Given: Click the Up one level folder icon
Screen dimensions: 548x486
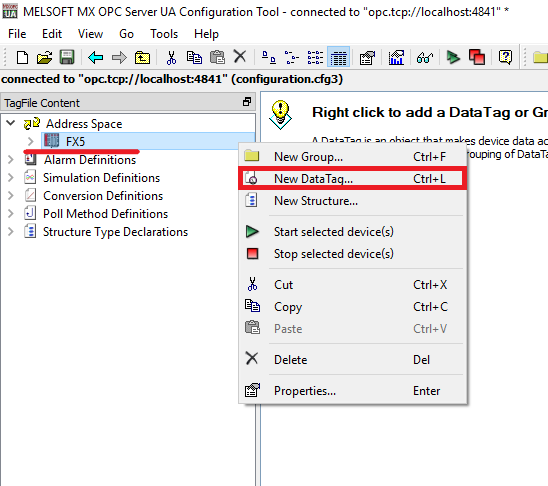Looking at the screenshot, I should point(142,57).
